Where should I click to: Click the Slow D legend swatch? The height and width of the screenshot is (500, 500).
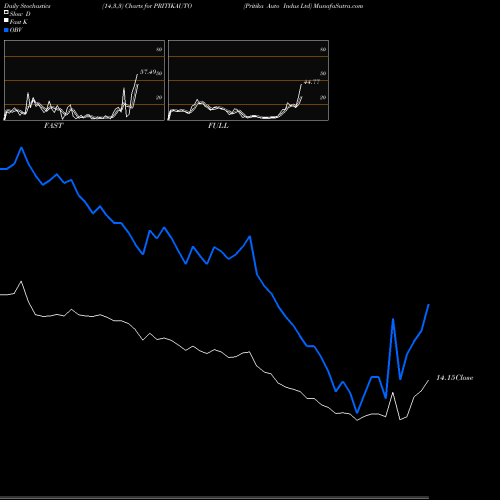click(x=6, y=13)
